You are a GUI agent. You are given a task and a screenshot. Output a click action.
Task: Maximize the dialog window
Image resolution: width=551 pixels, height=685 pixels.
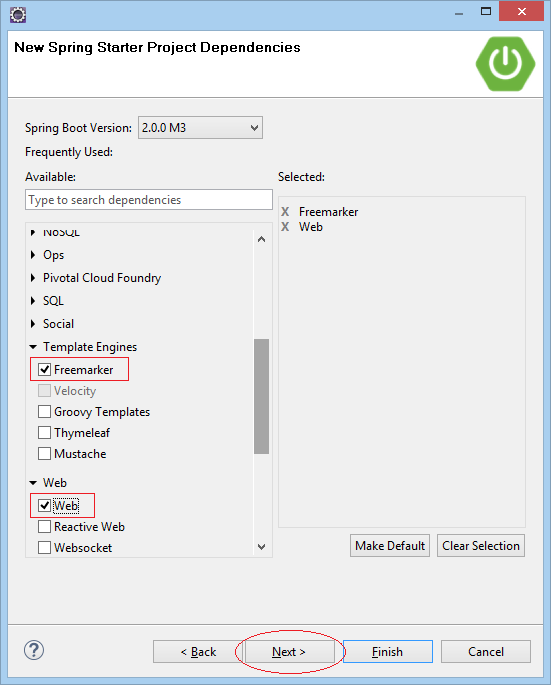[x=486, y=11]
